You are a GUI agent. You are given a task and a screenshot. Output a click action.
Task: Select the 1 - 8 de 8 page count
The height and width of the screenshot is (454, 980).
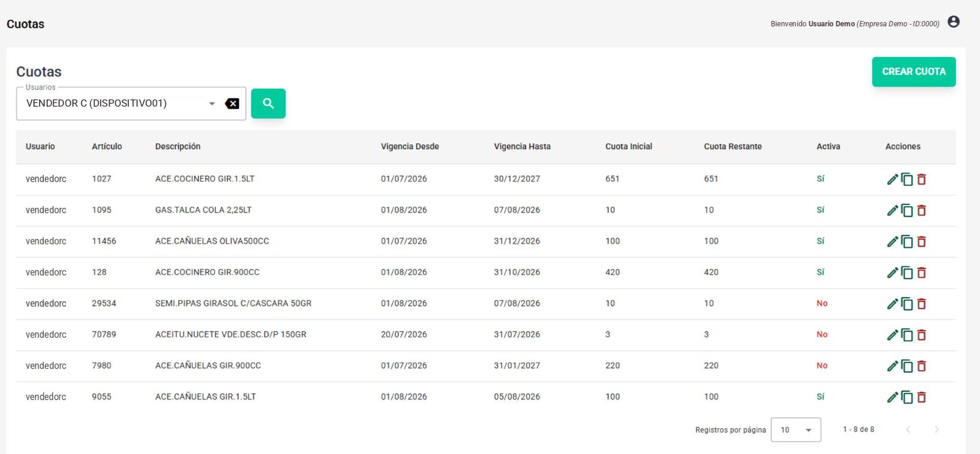859,430
